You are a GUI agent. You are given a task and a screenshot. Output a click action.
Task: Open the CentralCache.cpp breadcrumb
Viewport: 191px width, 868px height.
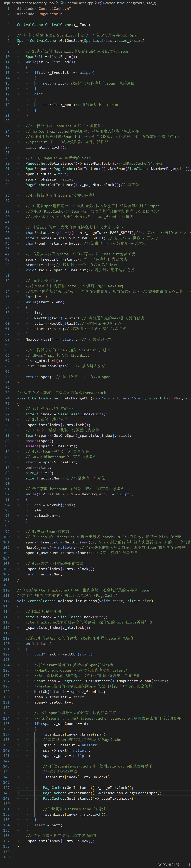pyautogui.click(x=79, y=3)
